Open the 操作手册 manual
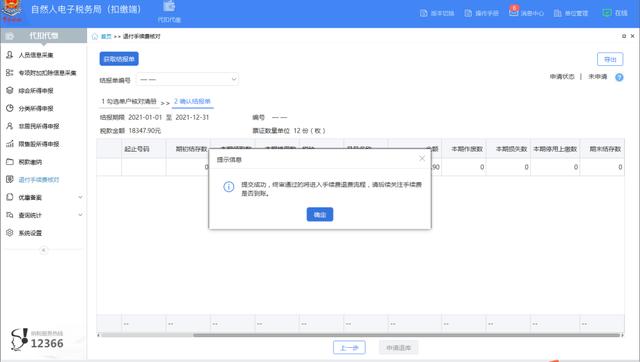The image size is (640, 362). click(482, 13)
